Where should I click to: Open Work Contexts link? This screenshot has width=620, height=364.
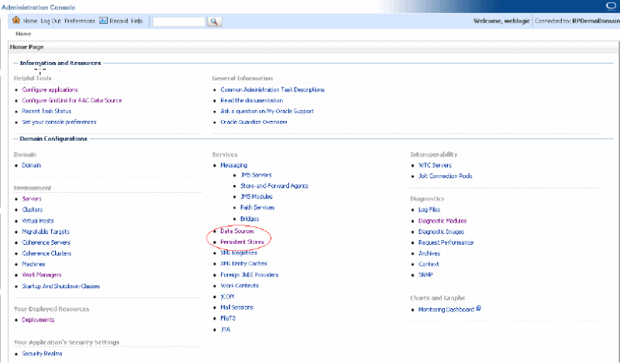pos(239,285)
